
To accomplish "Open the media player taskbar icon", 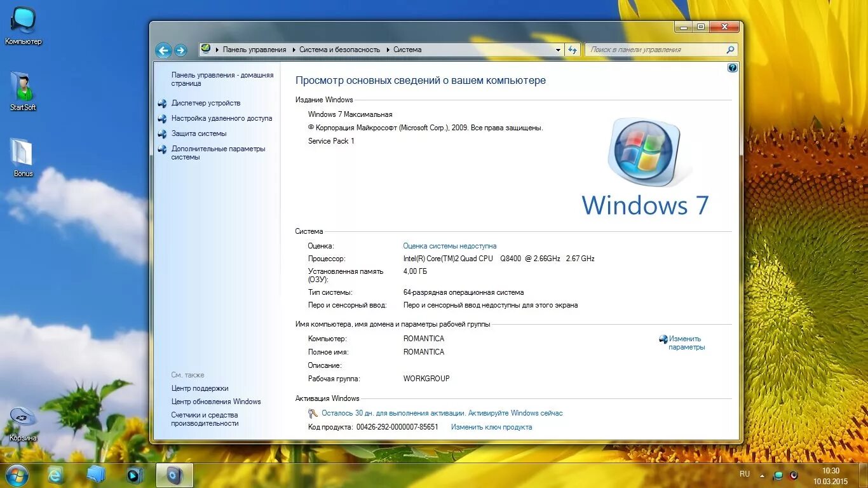I will pos(135,475).
